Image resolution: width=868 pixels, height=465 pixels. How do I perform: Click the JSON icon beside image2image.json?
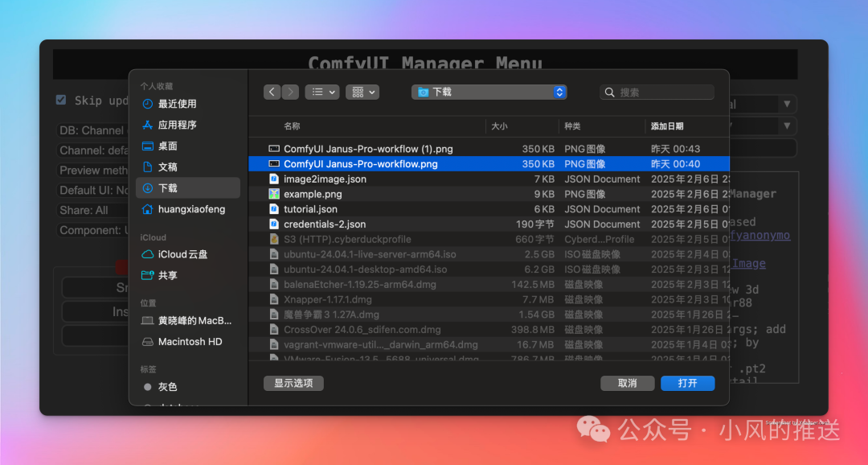coord(273,179)
